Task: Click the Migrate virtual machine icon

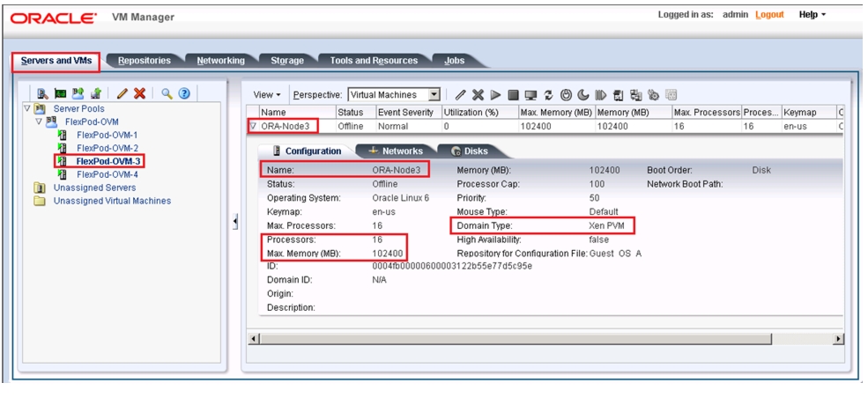Action: pyautogui.click(x=619, y=95)
